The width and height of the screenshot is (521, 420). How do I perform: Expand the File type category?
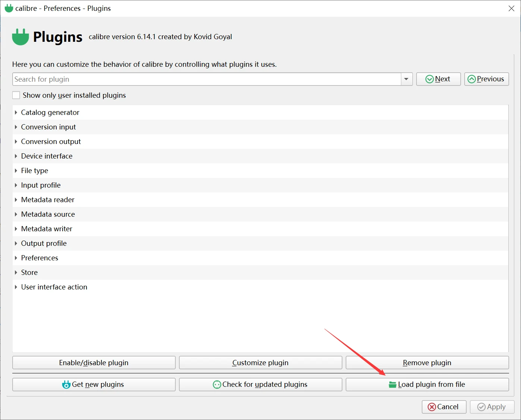tap(16, 170)
